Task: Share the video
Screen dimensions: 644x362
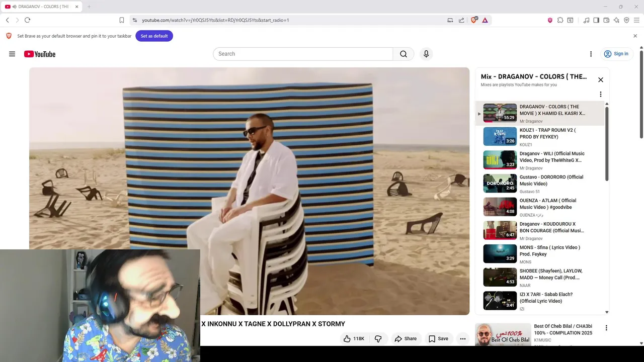Action: (x=406, y=339)
